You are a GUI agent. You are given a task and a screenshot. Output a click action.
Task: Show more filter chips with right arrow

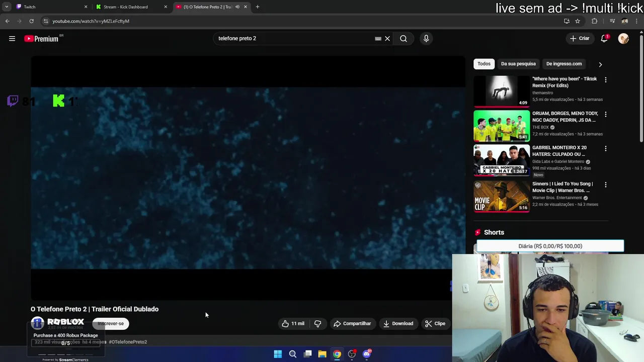[x=600, y=64]
